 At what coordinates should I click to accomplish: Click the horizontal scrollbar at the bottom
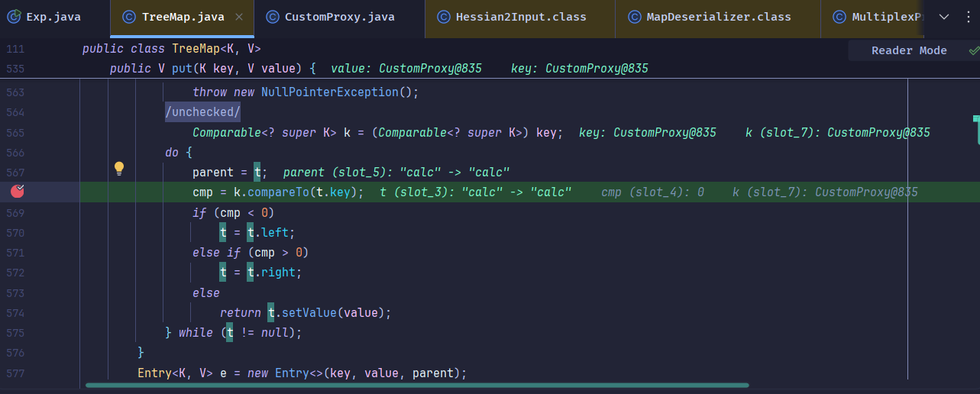pos(416,386)
